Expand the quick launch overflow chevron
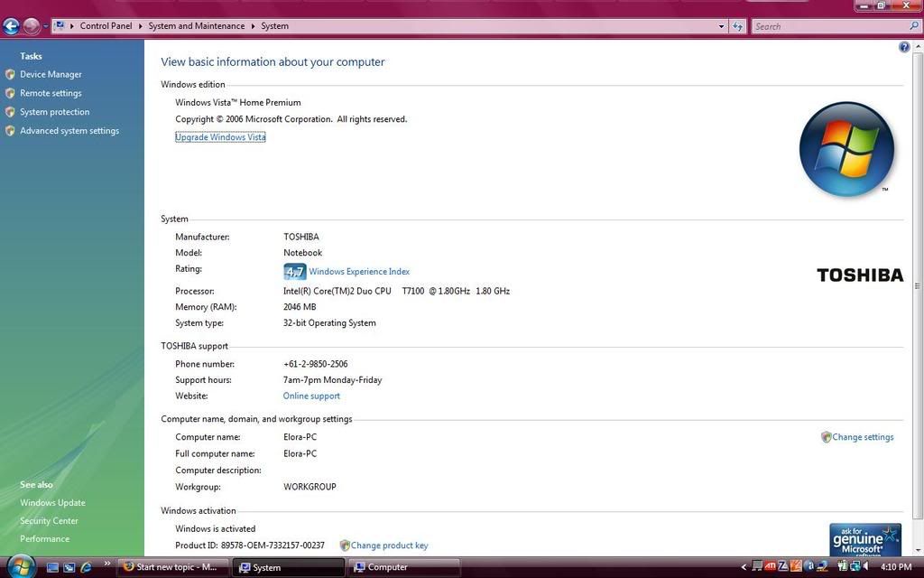Viewport: 924px width, 578px height. coord(106,564)
